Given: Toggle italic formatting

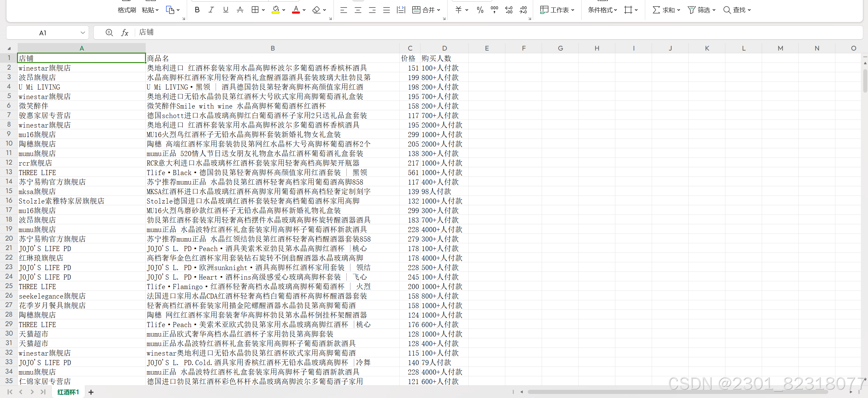Looking at the screenshot, I should tap(211, 10).
